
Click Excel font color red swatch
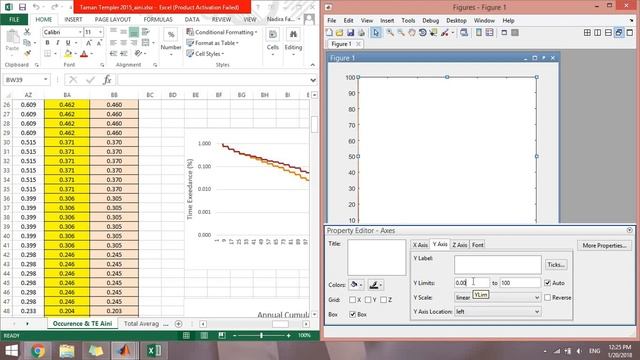(84, 53)
